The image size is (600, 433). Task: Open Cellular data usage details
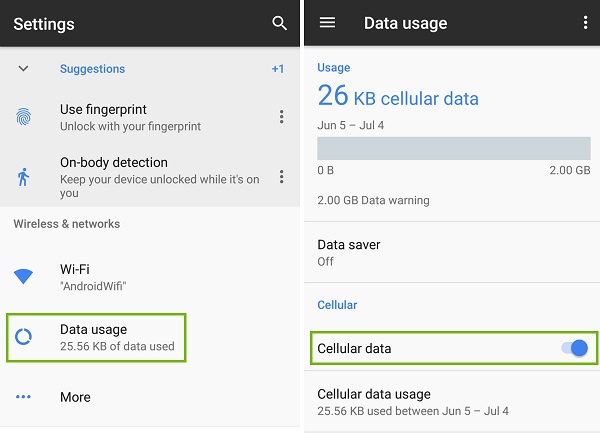(x=452, y=402)
